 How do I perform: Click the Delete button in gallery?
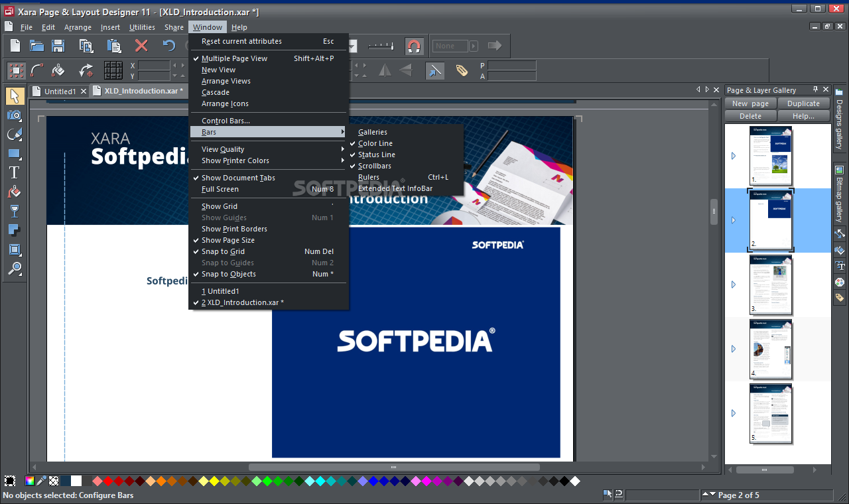coord(750,116)
